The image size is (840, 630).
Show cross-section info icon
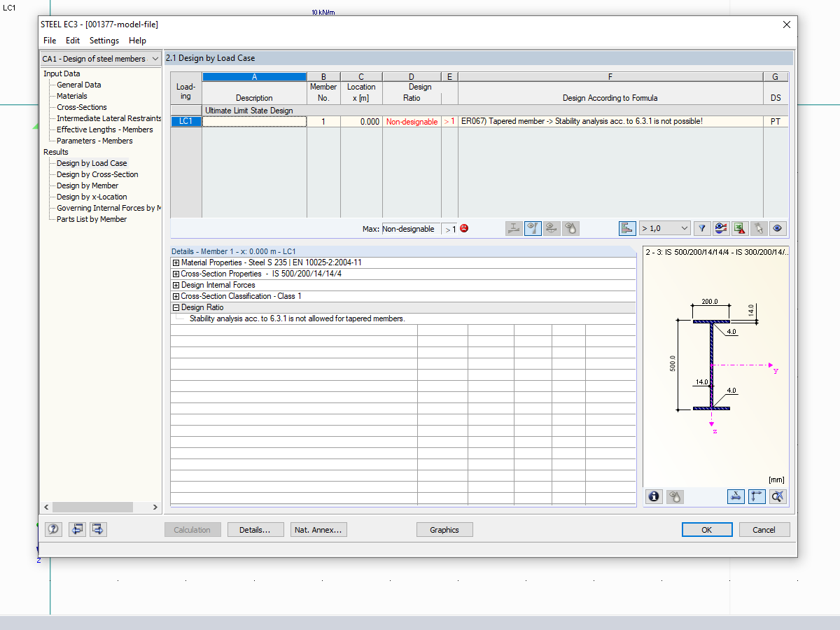coord(654,496)
